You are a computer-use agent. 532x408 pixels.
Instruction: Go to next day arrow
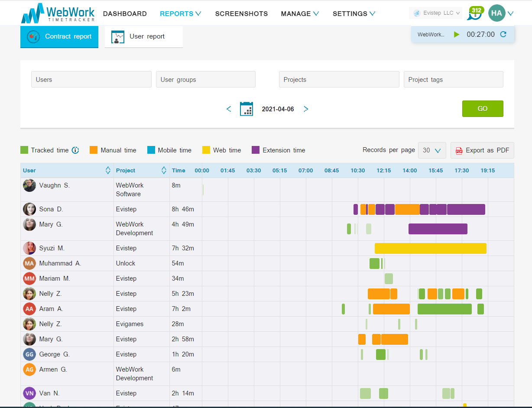coord(306,109)
